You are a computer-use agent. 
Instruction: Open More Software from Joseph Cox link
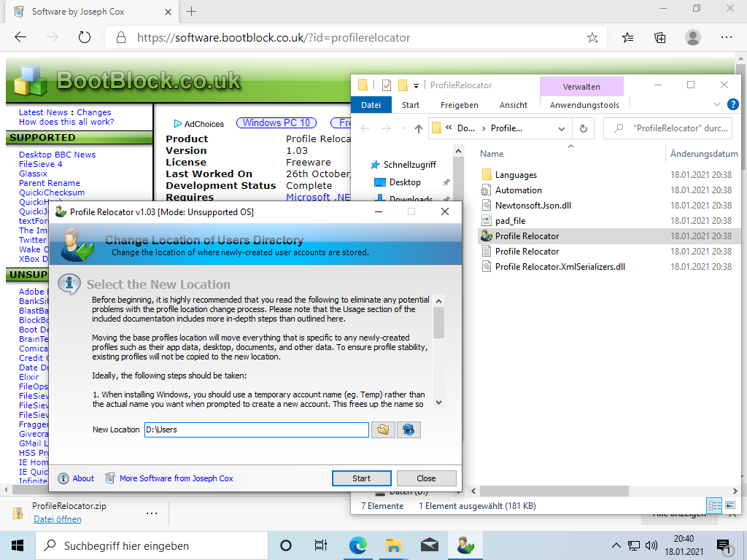click(177, 478)
